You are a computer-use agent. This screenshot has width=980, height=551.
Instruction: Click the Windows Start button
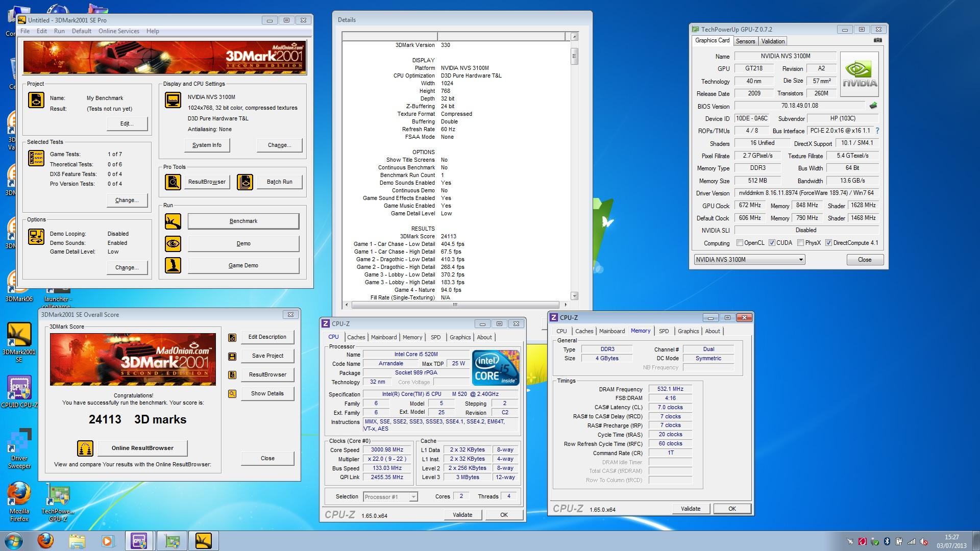[x=13, y=540]
